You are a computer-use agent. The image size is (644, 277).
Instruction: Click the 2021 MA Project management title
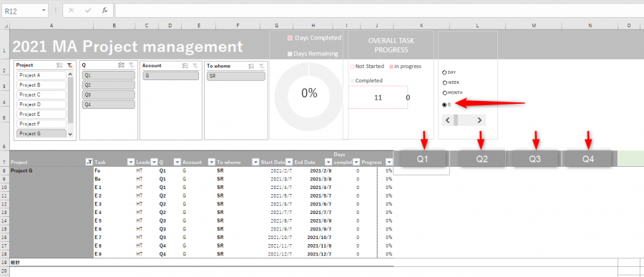point(128,47)
